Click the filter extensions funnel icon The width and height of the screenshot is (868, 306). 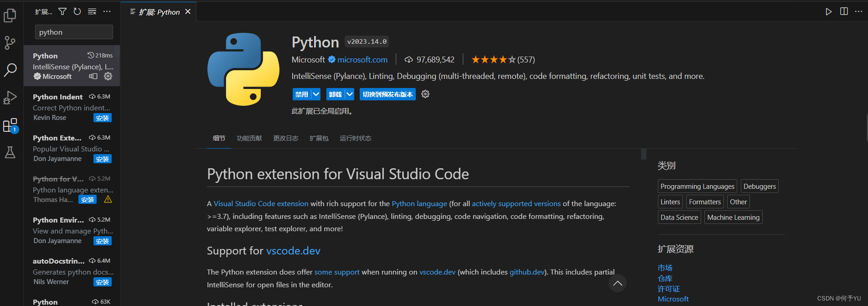pos(62,11)
